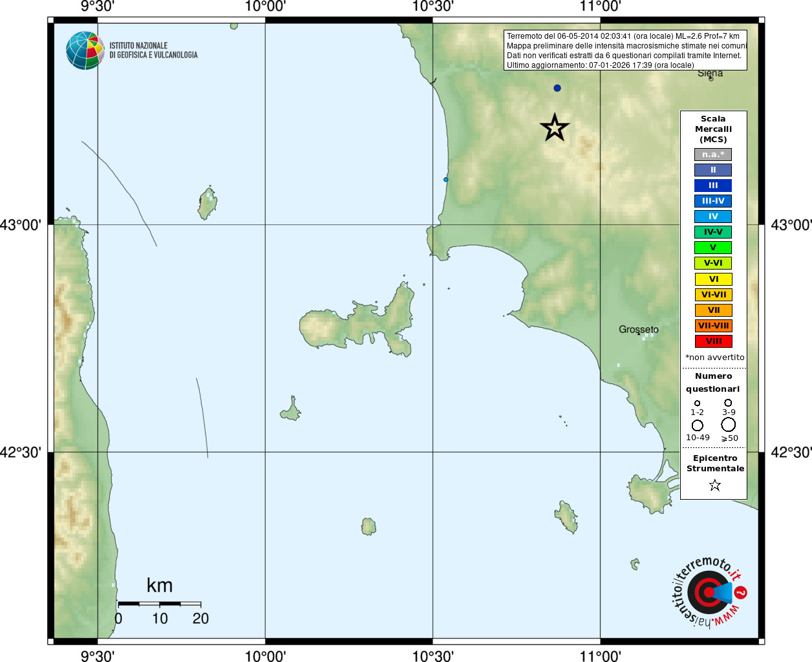The height and width of the screenshot is (662, 812).
Task: Click the 3-9 questionnaires circle in legend
Action: pyautogui.click(x=728, y=403)
